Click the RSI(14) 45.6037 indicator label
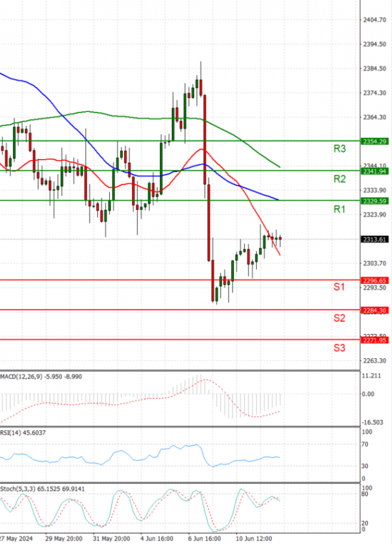This screenshot has height=544, width=392. tap(23, 433)
